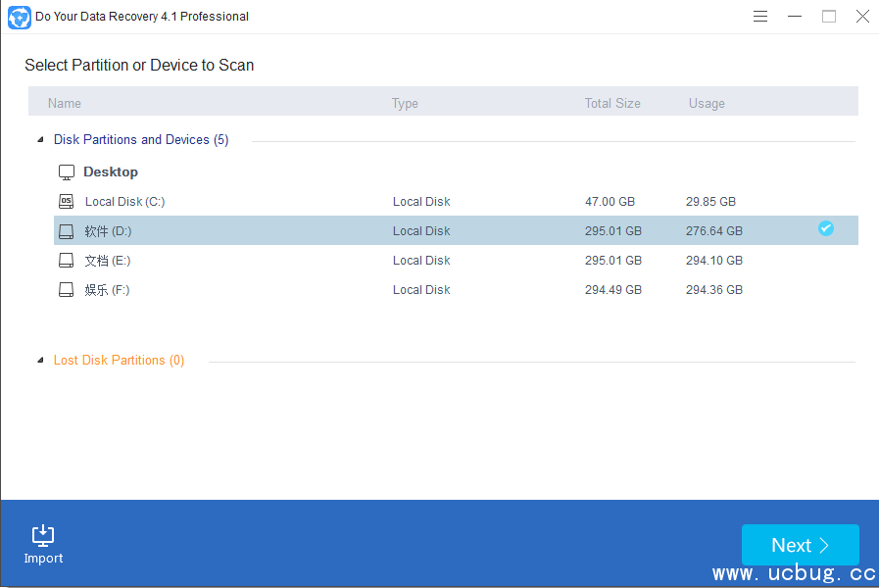The height and width of the screenshot is (588, 879).
Task: Click the drive icon for 娱乐 (F:)
Action: point(67,290)
